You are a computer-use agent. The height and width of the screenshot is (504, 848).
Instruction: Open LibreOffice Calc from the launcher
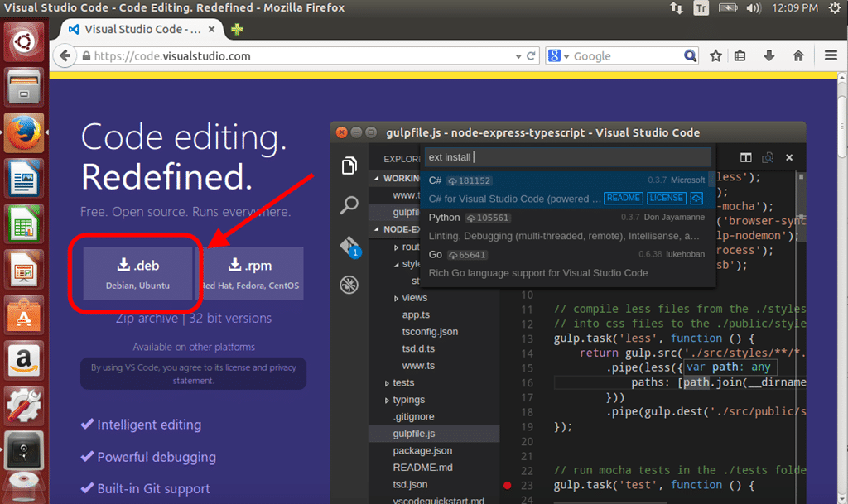(23, 223)
